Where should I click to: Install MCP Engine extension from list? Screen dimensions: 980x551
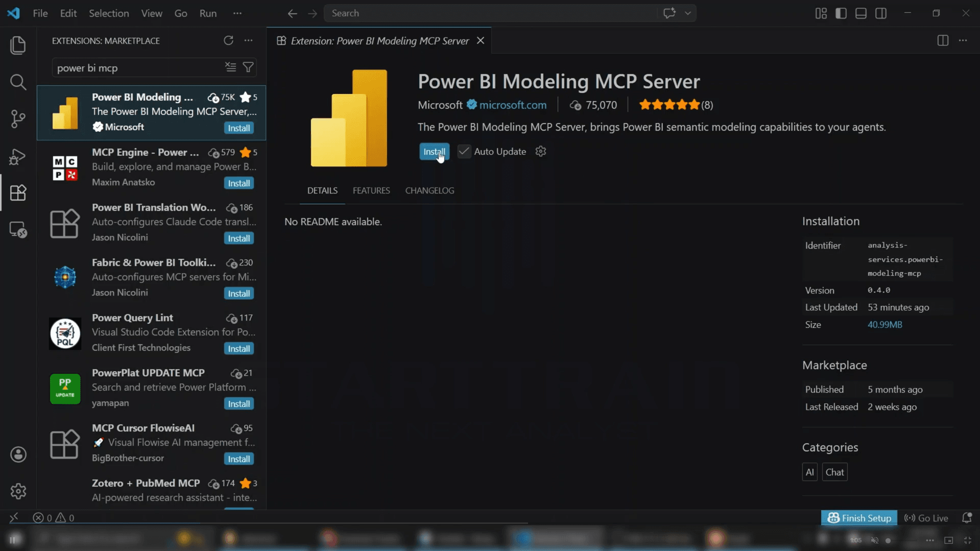coord(239,183)
